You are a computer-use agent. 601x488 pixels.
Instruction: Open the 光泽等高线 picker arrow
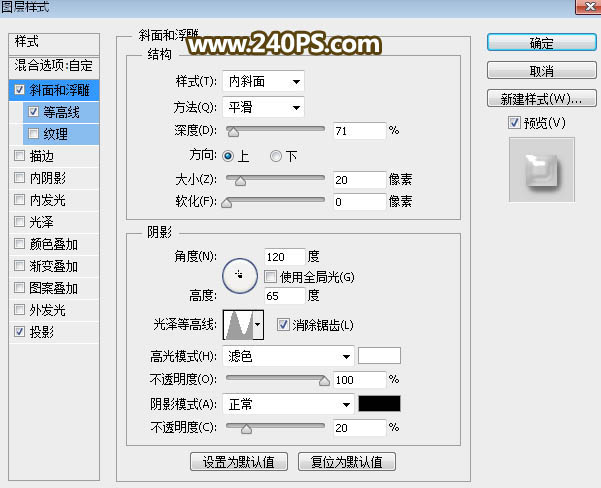click(258, 325)
